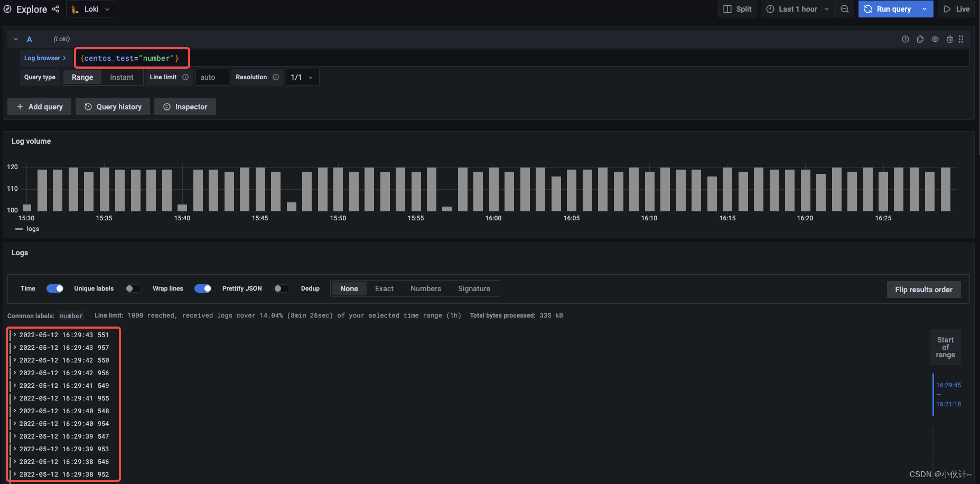Add a new query
Viewport: 980px width, 484px height.
point(40,107)
